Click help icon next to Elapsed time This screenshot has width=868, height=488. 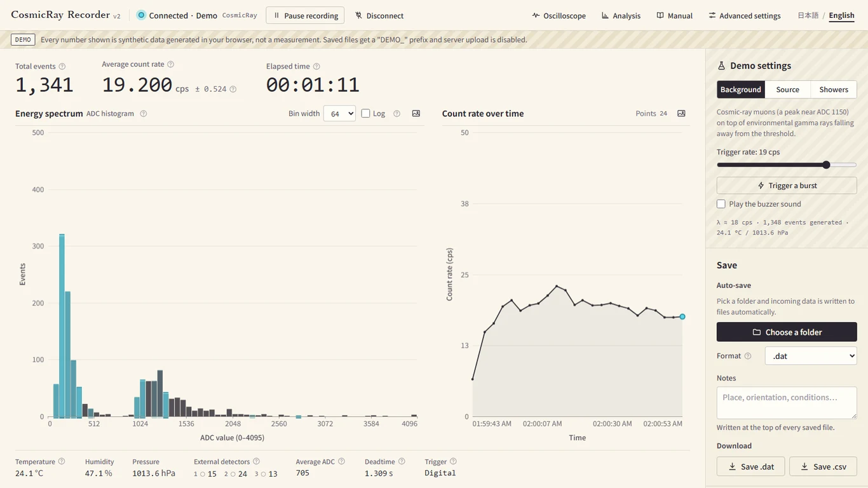316,66
